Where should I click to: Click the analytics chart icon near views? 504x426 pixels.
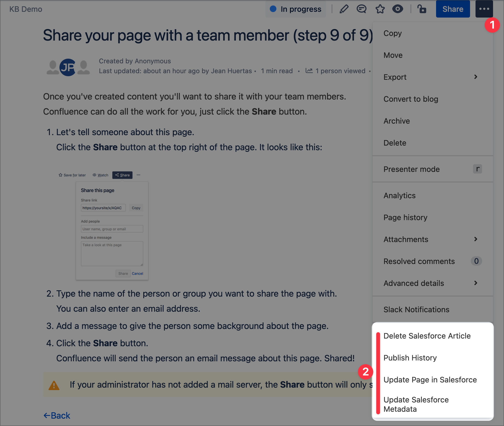pyautogui.click(x=309, y=71)
